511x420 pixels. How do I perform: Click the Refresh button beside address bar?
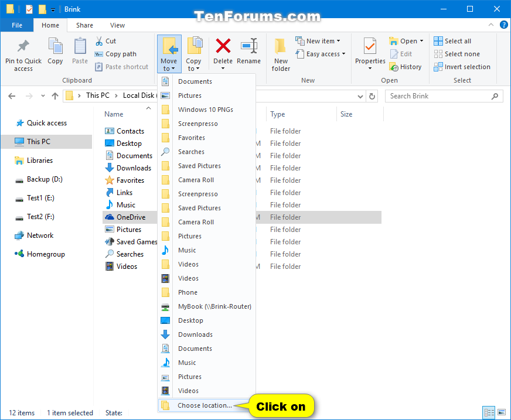pyautogui.click(x=372, y=96)
